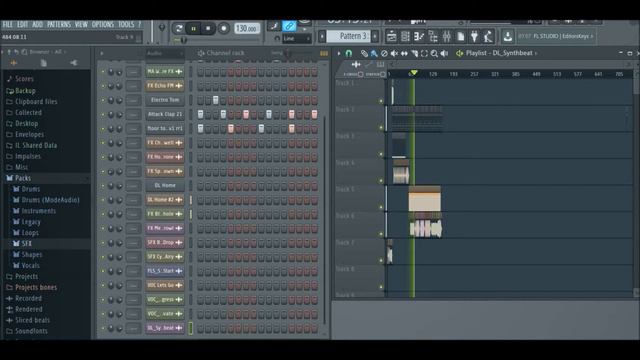
Task: Toggle first step of Floor tom row
Action: pyautogui.click(x=200, y=129)
